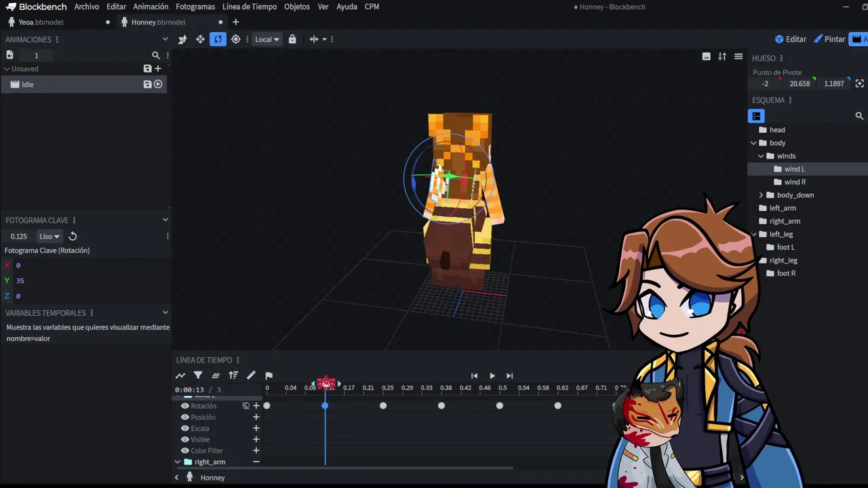Click the timeline filter funnel icon

[x=198, y=375]
